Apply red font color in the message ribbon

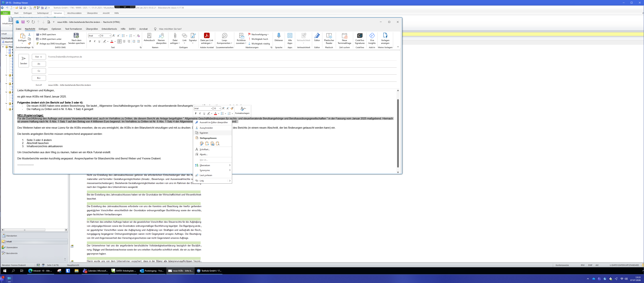click(x=112, y=42)
